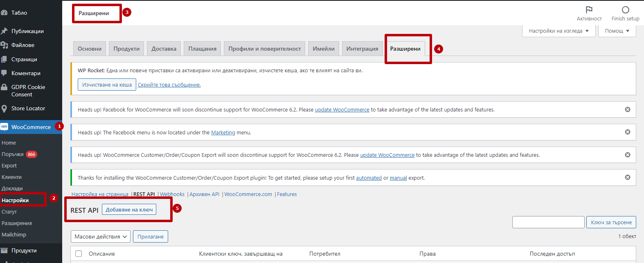Tick the select-all checkbox beside Описание

click(x=79, y=254)
